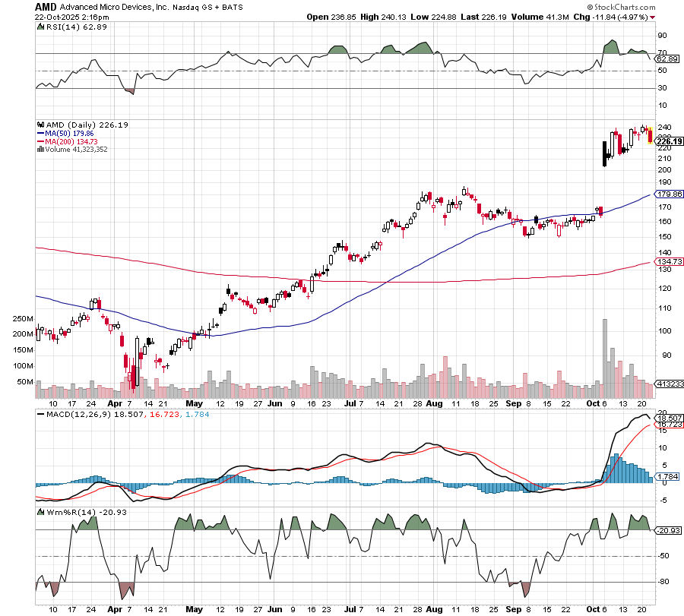Click the AMD (Daily) candlestick legend icon
The height and width of the screenshot is (616, 684).
click(x=41, y=125)
